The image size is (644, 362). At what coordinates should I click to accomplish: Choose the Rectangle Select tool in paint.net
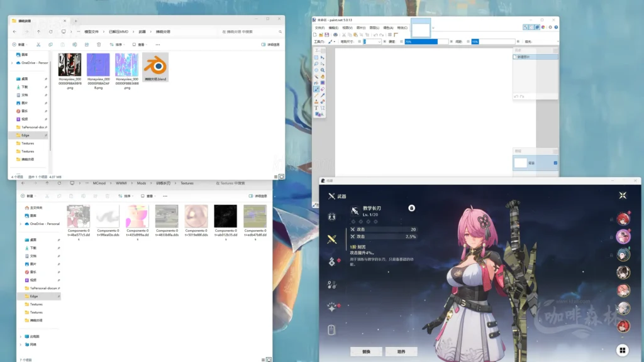coord(316,58)
